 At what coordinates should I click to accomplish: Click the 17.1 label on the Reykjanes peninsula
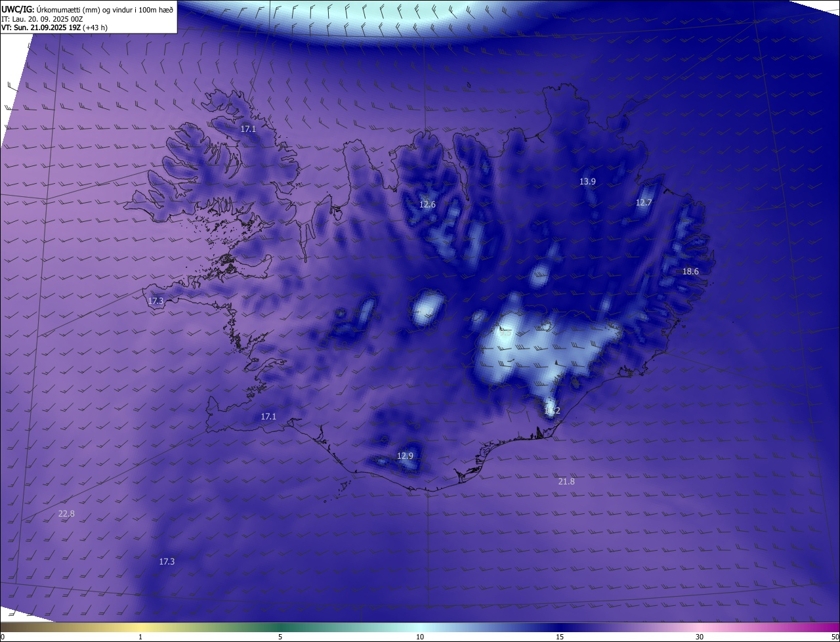tap(268, 417)
